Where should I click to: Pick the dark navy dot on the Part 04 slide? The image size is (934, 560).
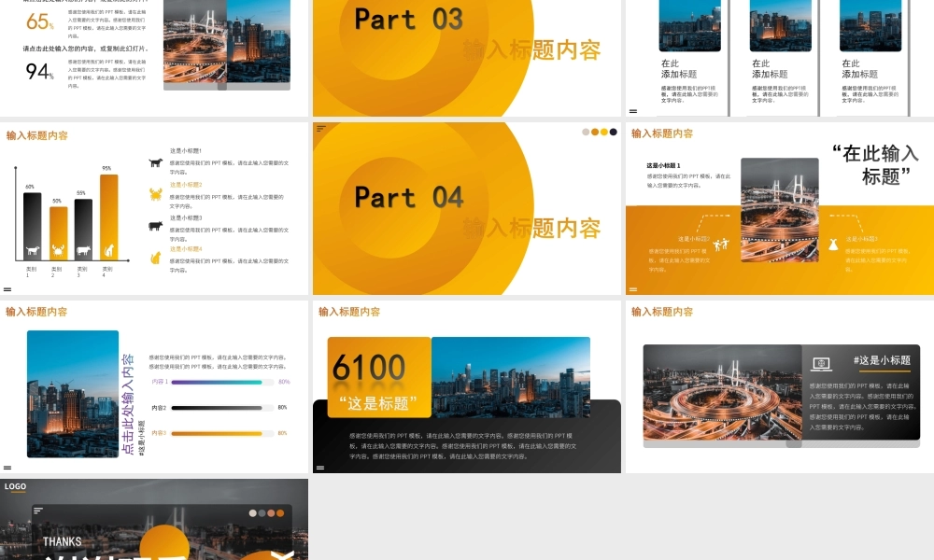tap(613, 133)
